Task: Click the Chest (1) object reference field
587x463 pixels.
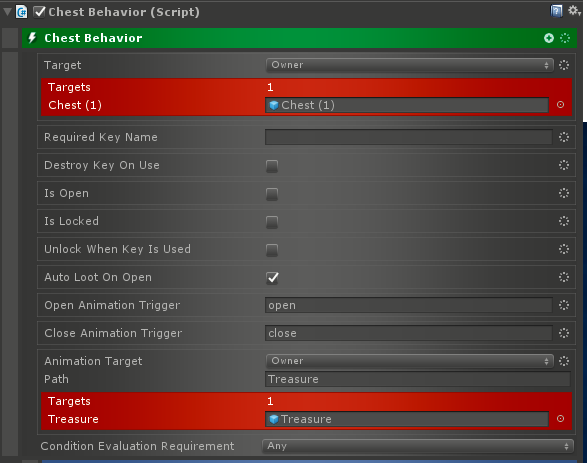Action: click(407, 105)
